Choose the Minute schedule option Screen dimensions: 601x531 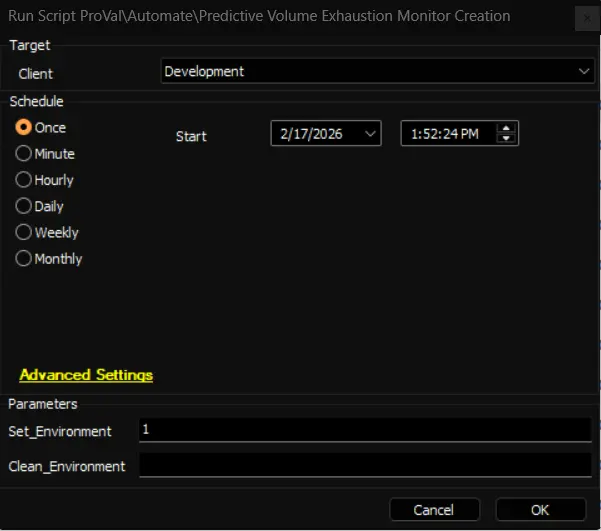click(x=23, y=154)
